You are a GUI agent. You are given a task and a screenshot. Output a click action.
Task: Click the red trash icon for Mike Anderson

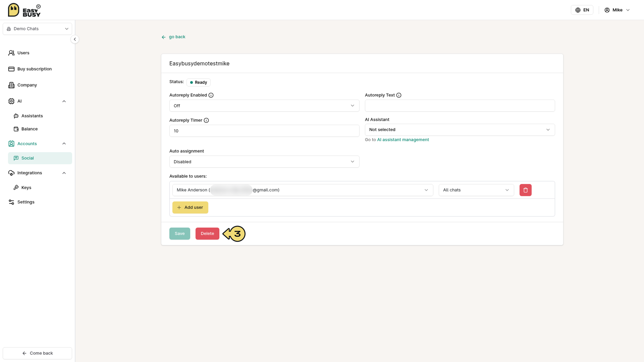(525, 190)
